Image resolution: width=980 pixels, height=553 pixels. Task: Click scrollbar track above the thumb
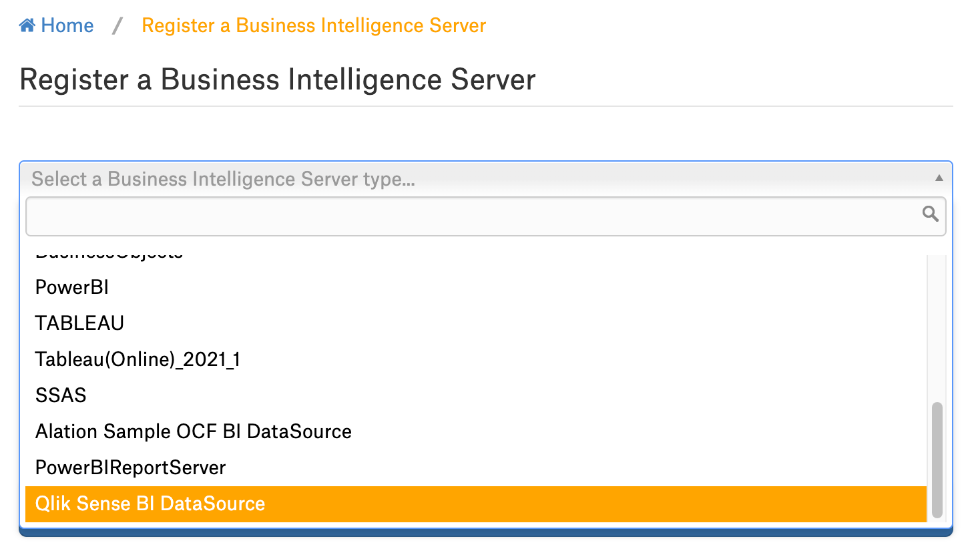click(937, 327)
